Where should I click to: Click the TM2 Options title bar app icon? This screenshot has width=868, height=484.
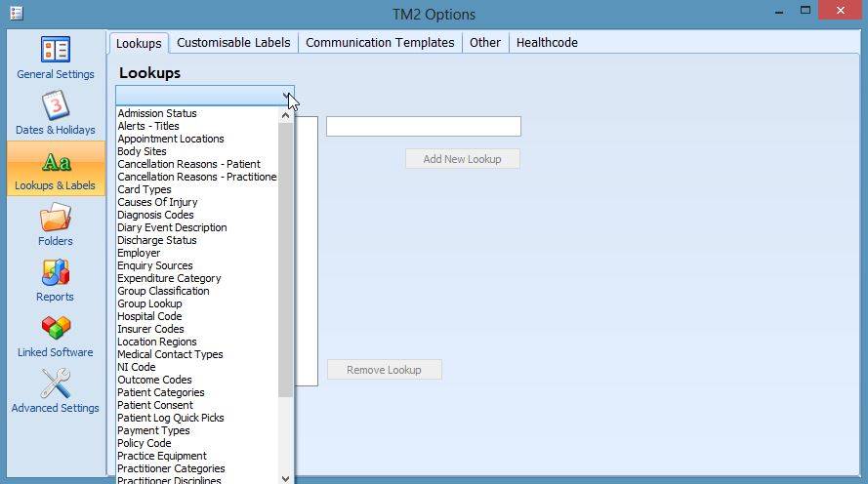(16, 13)
